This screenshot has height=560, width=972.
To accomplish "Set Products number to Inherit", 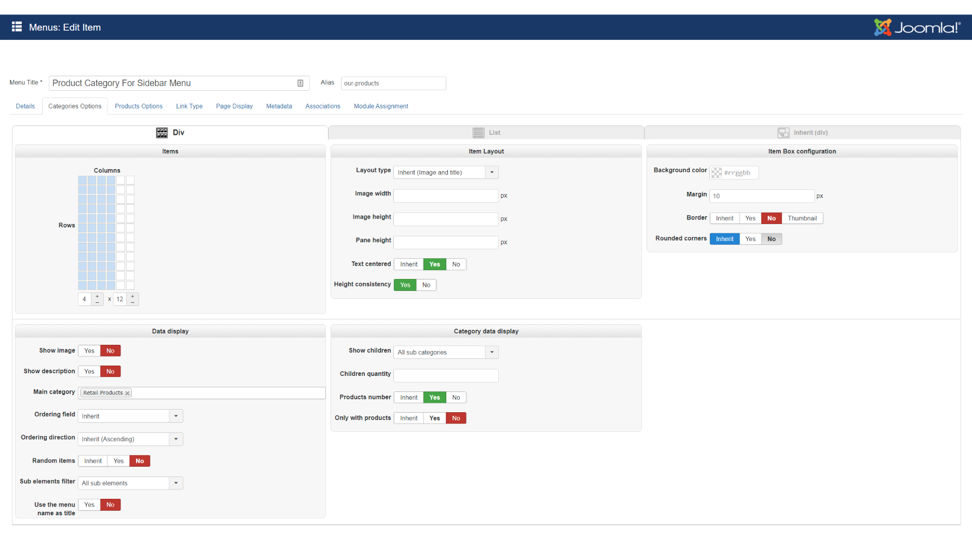I will coord(409,398).
